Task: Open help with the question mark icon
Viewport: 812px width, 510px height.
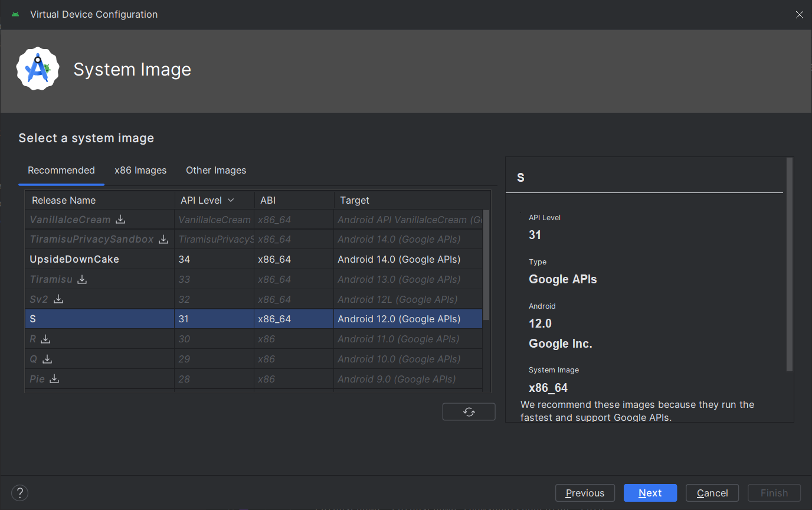Action: coord(19,493)
